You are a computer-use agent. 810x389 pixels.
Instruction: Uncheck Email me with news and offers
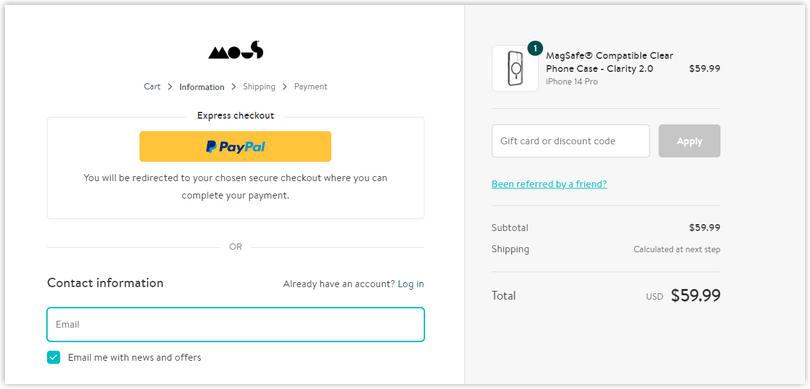(x=54, y=357)
